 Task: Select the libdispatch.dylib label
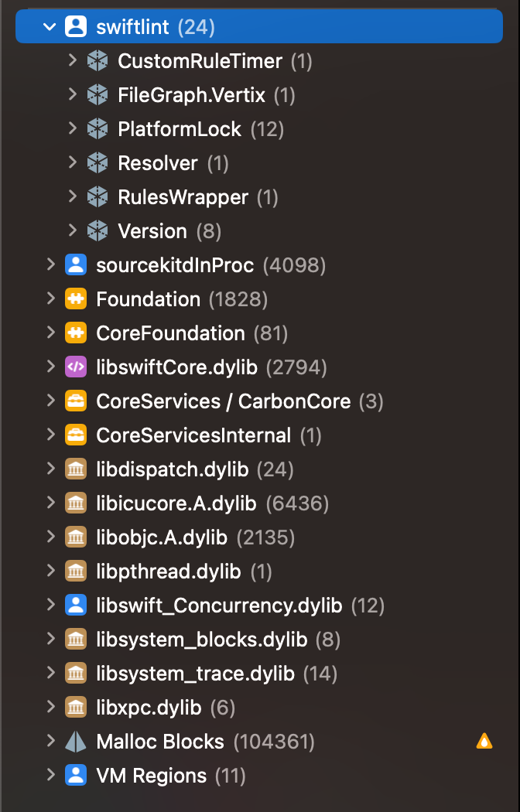click(173, 469)
